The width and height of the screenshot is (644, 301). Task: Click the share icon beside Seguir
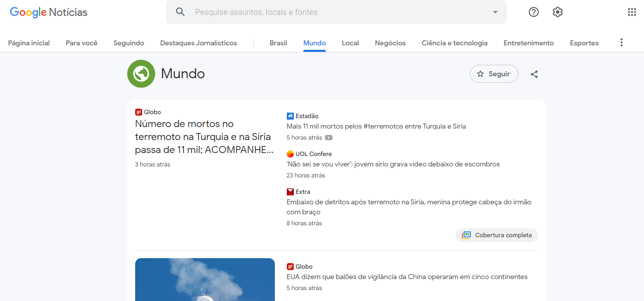534,74
